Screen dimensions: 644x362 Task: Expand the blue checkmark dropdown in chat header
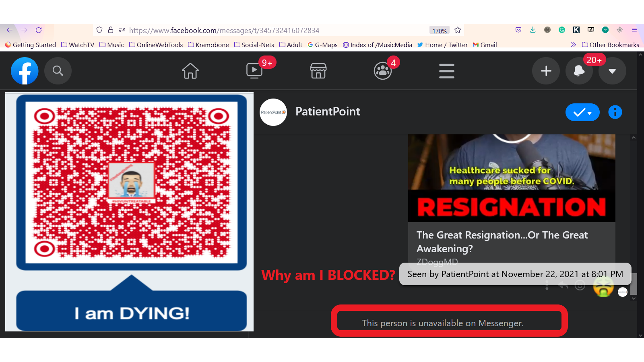tap(582, 112)
